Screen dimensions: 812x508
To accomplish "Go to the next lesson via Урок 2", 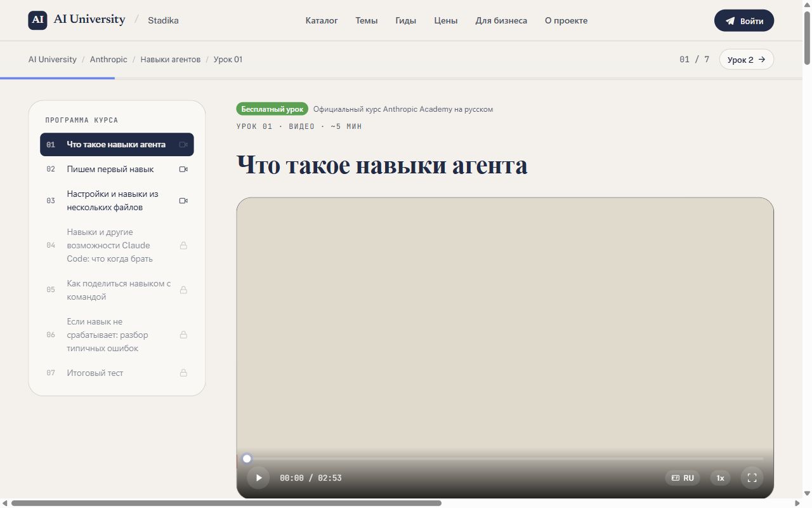I will (747, 59).
